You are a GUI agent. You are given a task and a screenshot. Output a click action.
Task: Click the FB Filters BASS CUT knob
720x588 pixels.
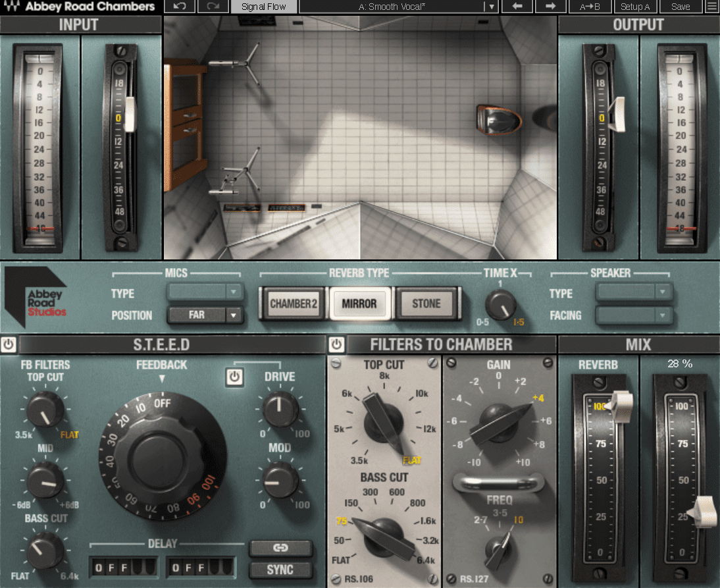coord(45,550)
